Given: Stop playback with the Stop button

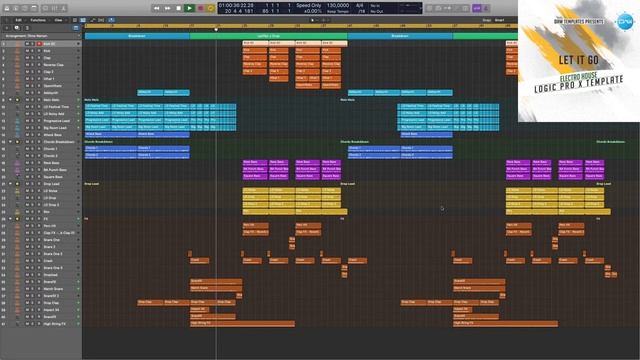Looking at the screenshot, I should click(178, 8).
